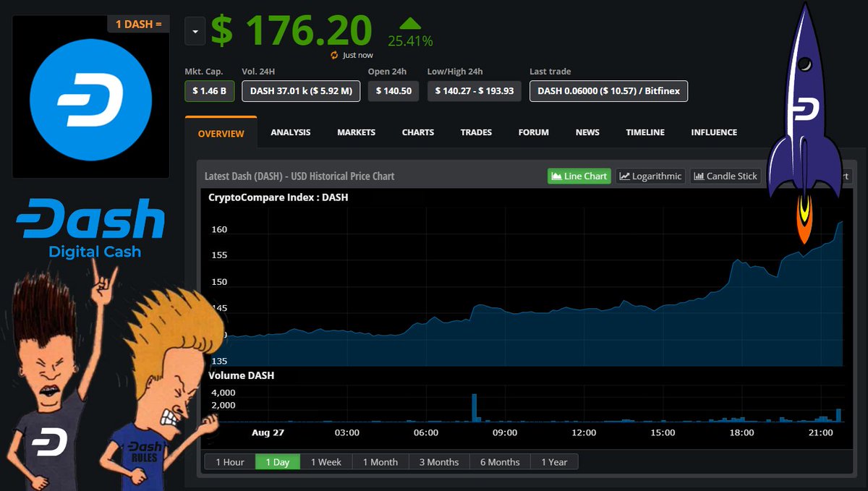868x491 pixels.
Task: Click the 24H volume value box
Action: coord(301,91)
